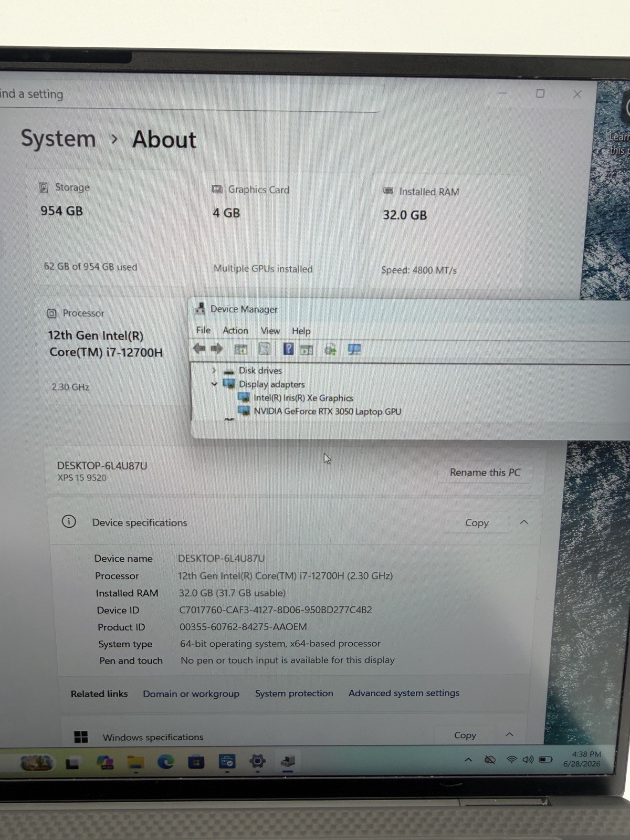
Task: Click the Rename this PC button
Action: pyautogui.click(x=485, y=472)
